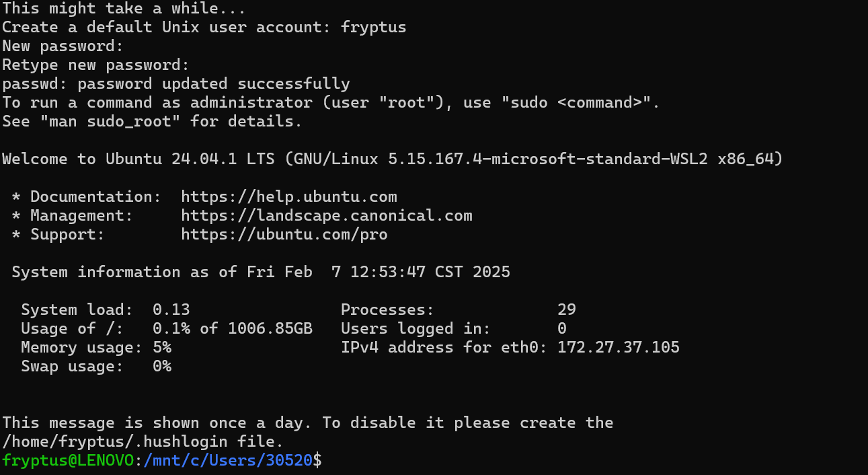Click the System load value 0.13

(x=171, y=310)
